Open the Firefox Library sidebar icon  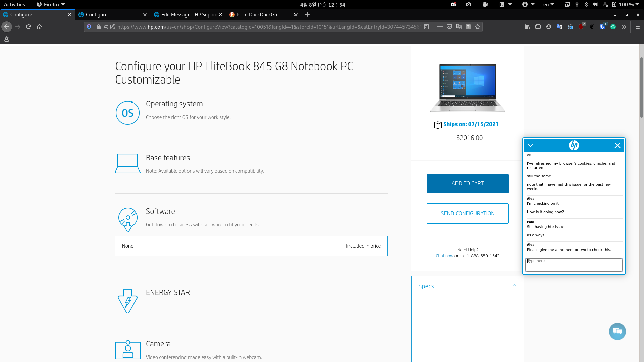click(527, 27)
